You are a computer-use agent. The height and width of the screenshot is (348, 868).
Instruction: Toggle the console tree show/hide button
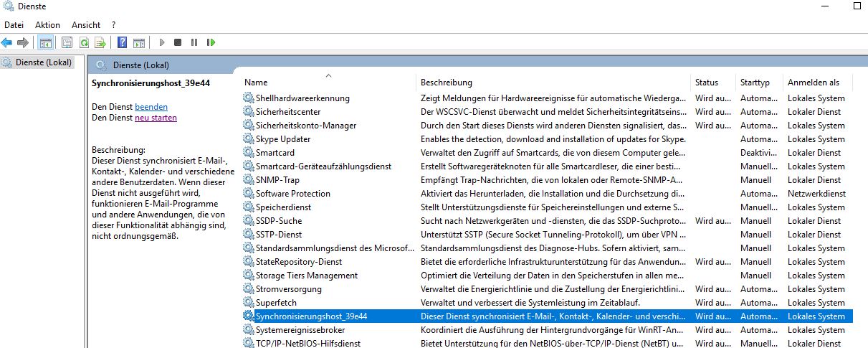point(45,42)
